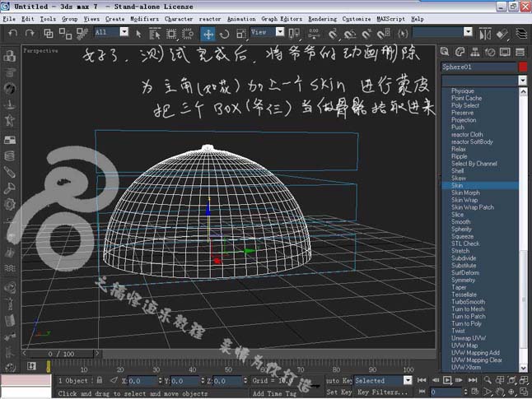Image resolution: width=532 pixels, height=399 pixels.
Task: Click the Min/Max viewport toggle icon
Action: [524, 392]
